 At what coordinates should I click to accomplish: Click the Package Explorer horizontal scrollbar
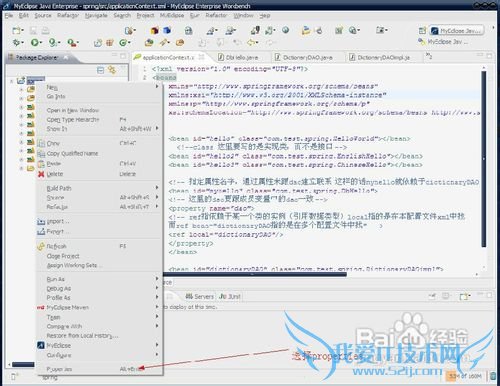pyautogui.click(x=23, y=365)
